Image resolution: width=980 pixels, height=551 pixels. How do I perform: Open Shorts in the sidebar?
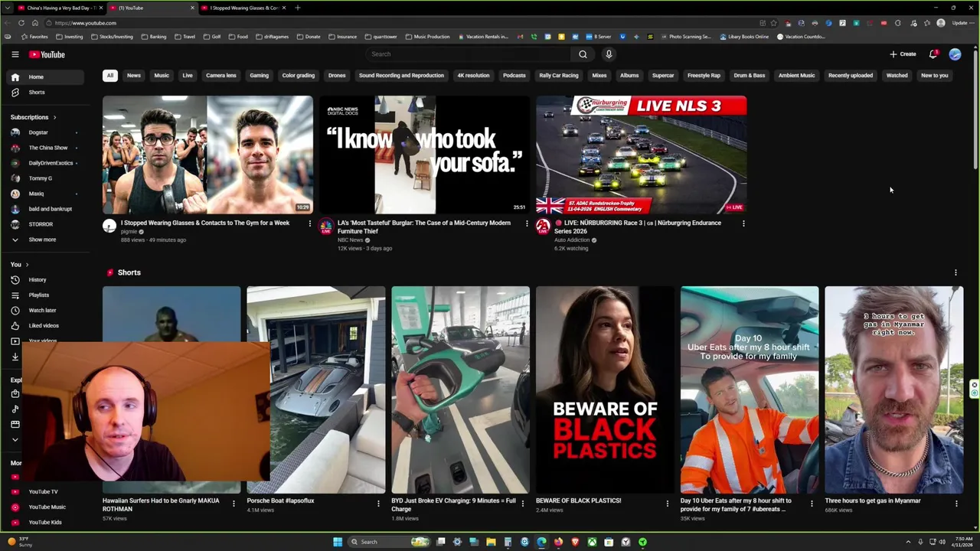(46, 92)
